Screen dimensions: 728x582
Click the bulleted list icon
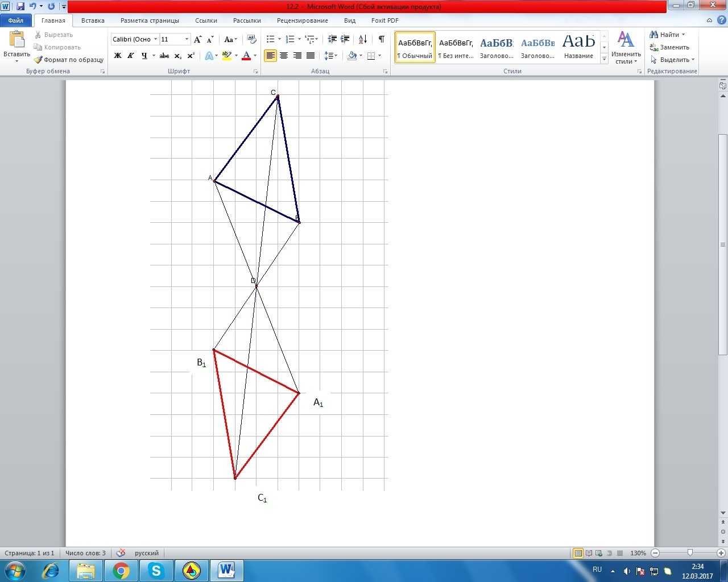point(270,39)
